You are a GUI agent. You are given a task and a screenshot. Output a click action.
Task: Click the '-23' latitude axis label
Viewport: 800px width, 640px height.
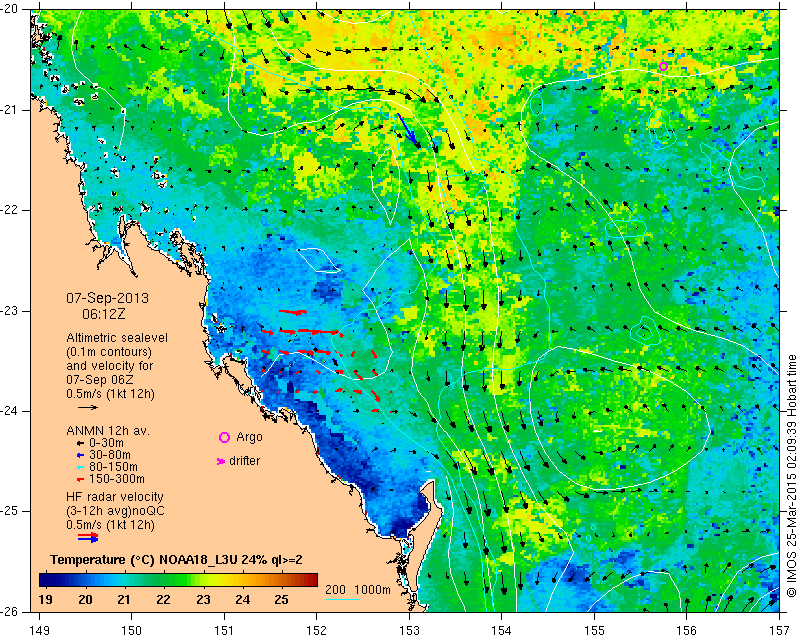(x=9, y=311)
